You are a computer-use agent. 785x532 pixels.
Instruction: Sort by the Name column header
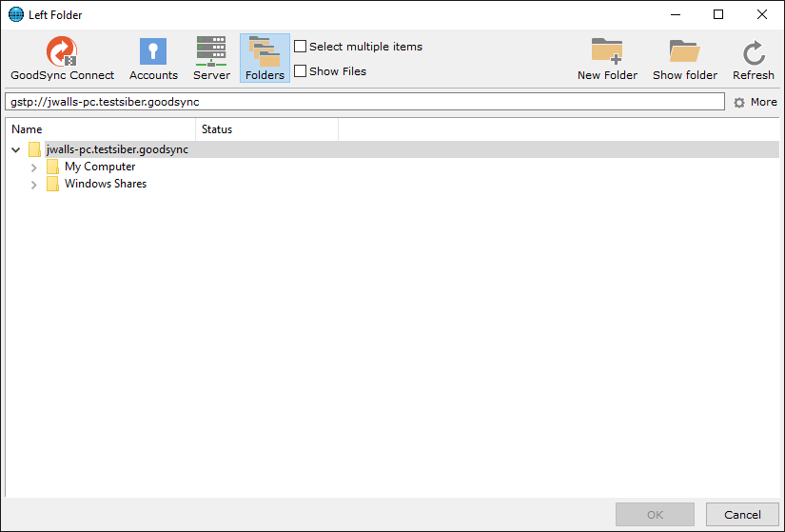tap(100, 129)
